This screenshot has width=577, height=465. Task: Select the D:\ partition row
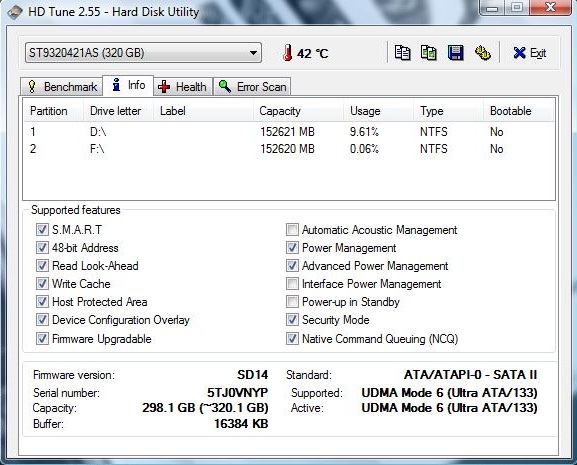[289, 132]
